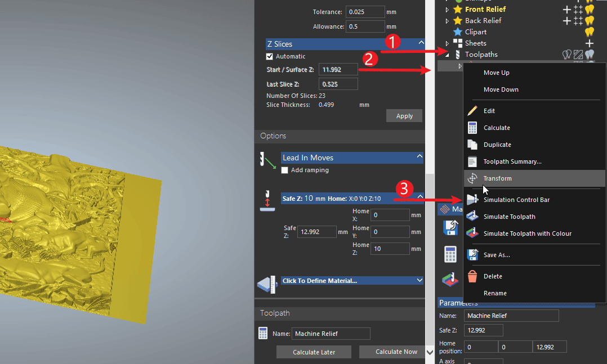Viewport: 607px width, 364px height.
Task: Toggle Front Relief lightbulb visibility
Action: pyautogui.click(x=590, y=10)
